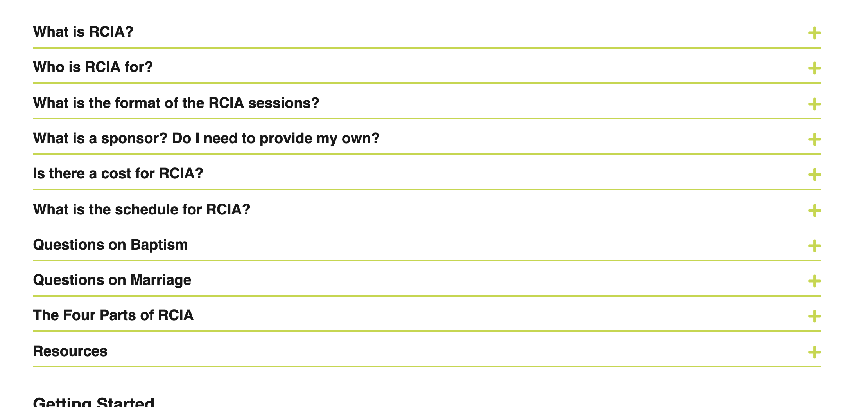This screenshot has width=868, height=407.
Task: Click plus icon next to Resources
Action: [x=814, y=352]
